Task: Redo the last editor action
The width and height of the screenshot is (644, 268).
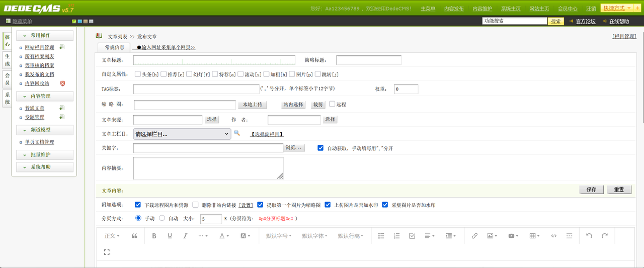Action: click(x=605, y=236)
